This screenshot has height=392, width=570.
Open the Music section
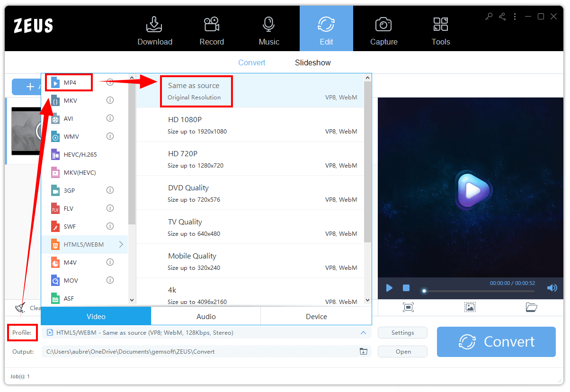[269, 30]
